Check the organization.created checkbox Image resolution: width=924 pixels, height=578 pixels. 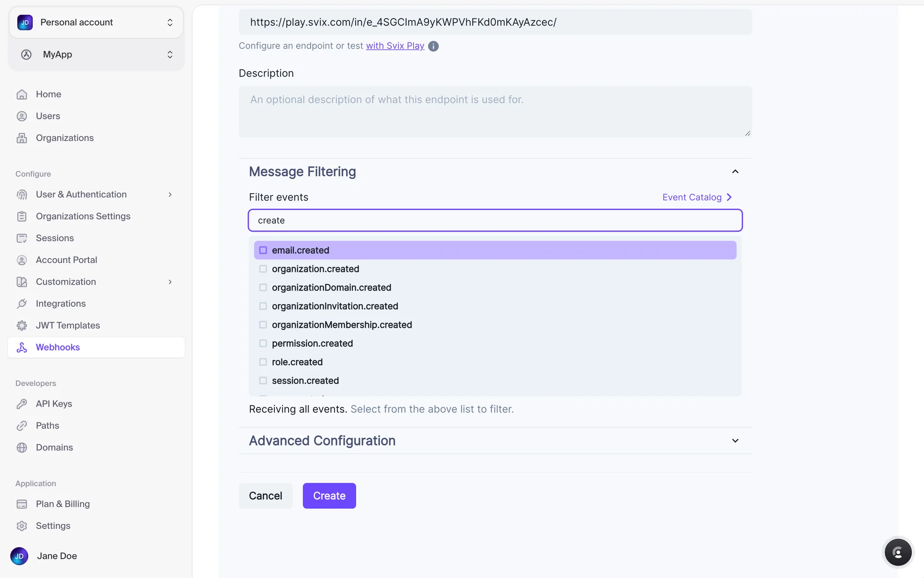point(263,269)
